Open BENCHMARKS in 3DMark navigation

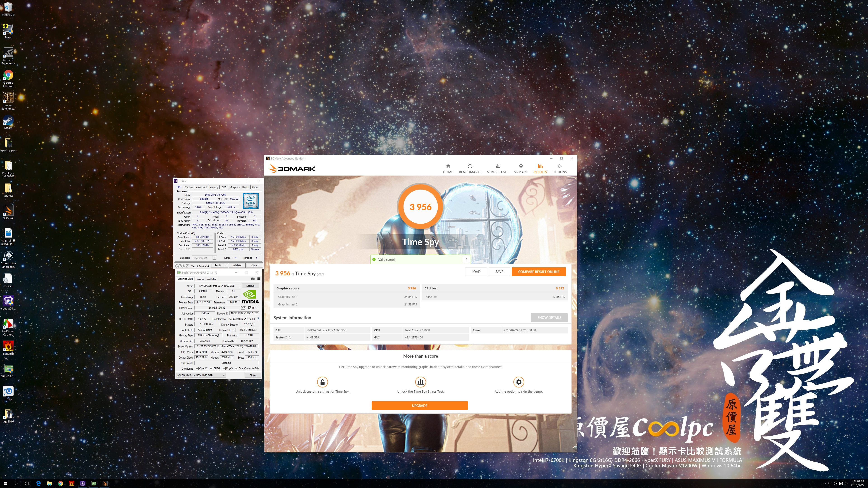pos(470,169)
